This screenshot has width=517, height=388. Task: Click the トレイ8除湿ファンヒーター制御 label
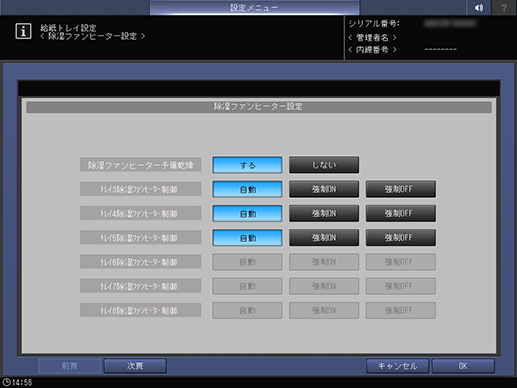[140, 310]
